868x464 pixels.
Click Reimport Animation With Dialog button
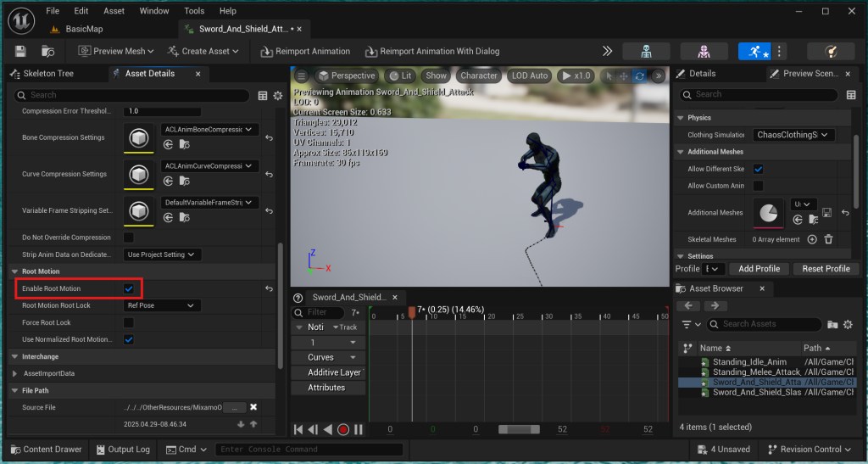pyautogui.click(x=431, y=52)
